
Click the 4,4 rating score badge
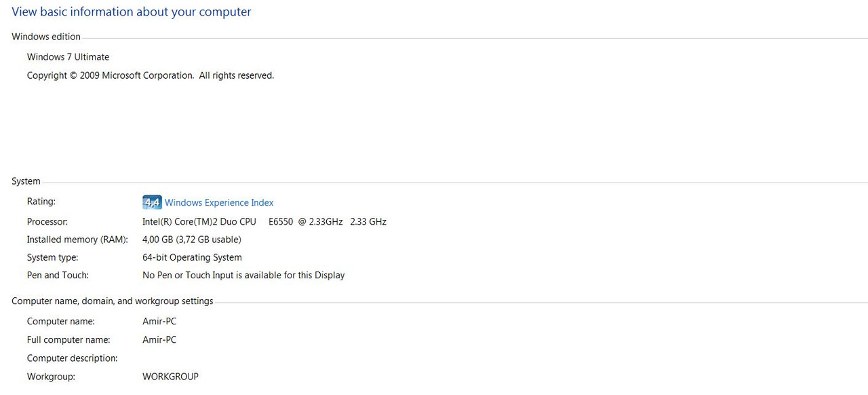coord(152,202)
